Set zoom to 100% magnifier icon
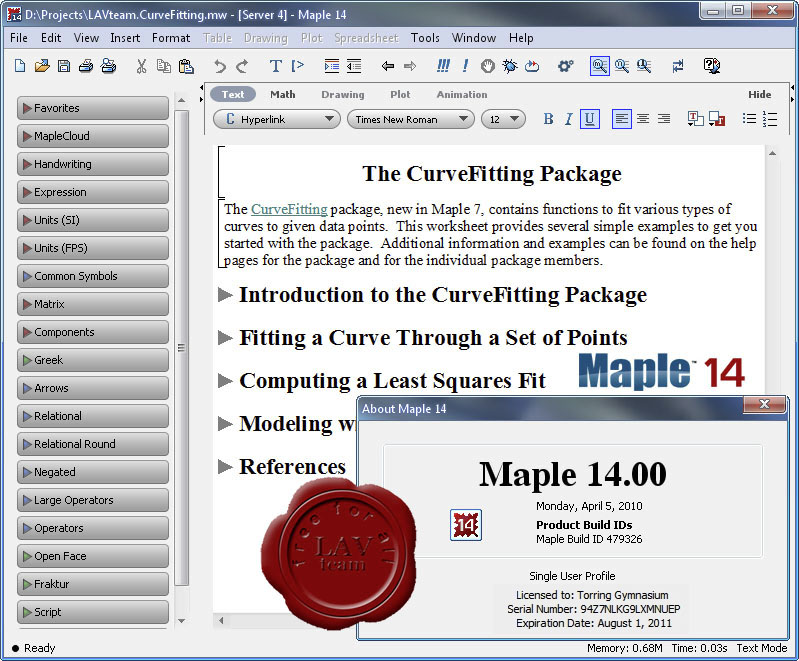This screenshot has width=799, height=661. 600,66
